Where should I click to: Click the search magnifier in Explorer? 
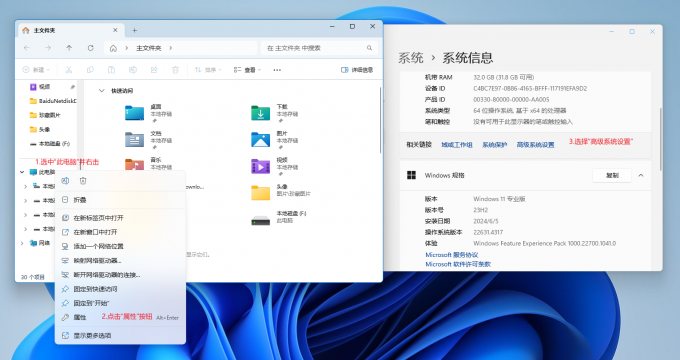coord(369,48)
